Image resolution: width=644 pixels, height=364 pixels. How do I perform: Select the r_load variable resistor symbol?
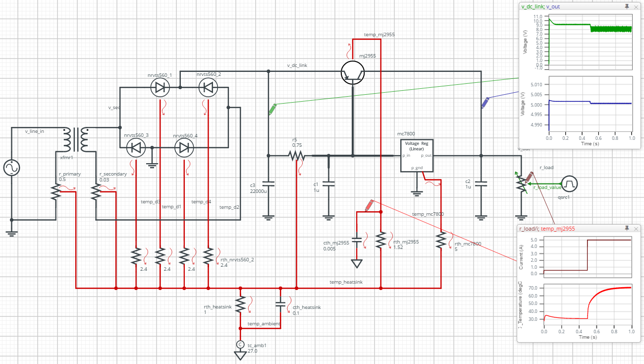(520, 183)
